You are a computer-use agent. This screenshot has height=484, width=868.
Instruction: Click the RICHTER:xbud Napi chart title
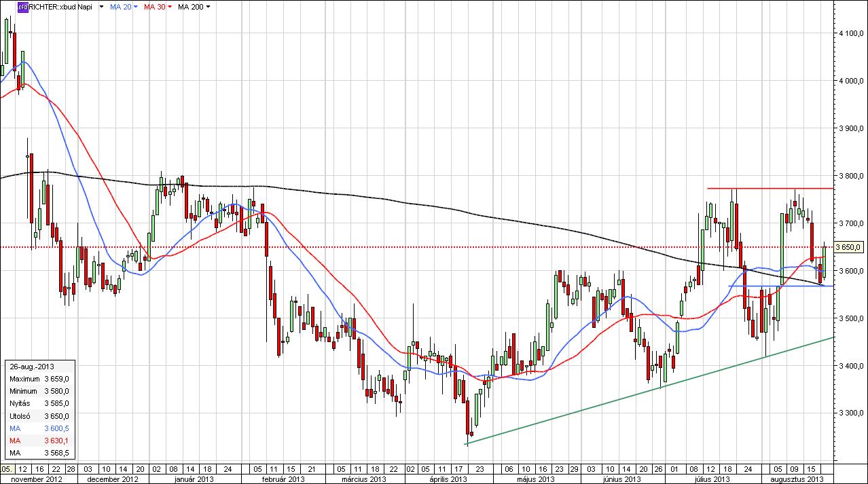60,7
